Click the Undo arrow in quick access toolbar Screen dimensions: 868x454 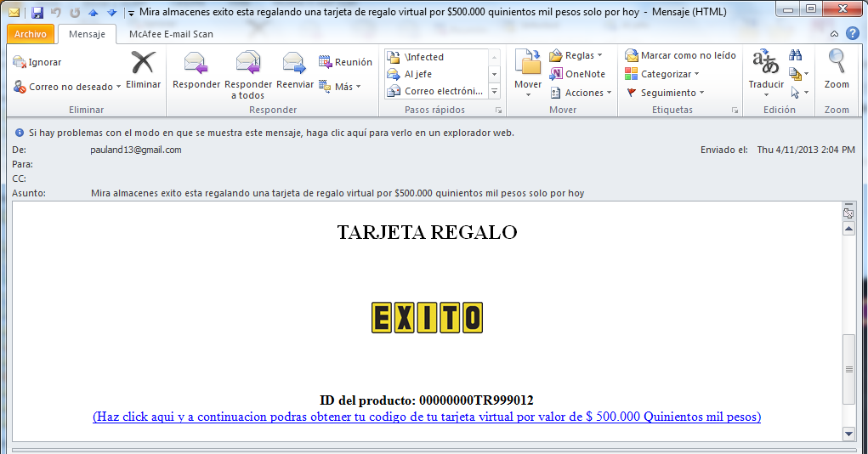56,12
